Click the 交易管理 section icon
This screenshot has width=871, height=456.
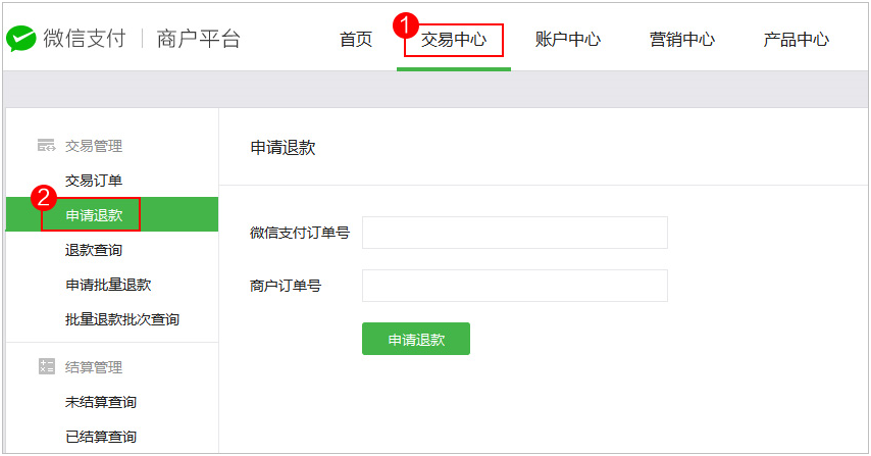tap(46, 146)
